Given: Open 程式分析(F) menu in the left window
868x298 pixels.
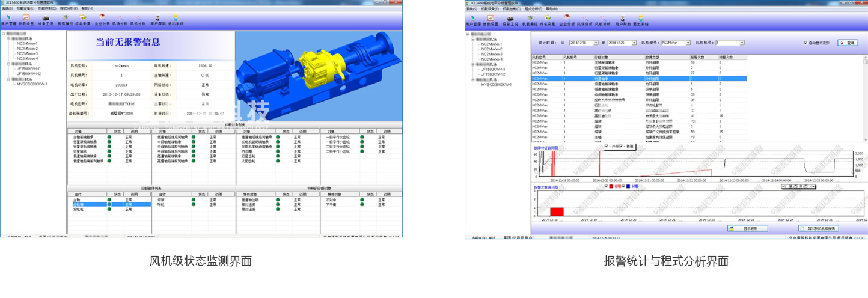Looking at the screenshot, I should [x=69, y=9].
